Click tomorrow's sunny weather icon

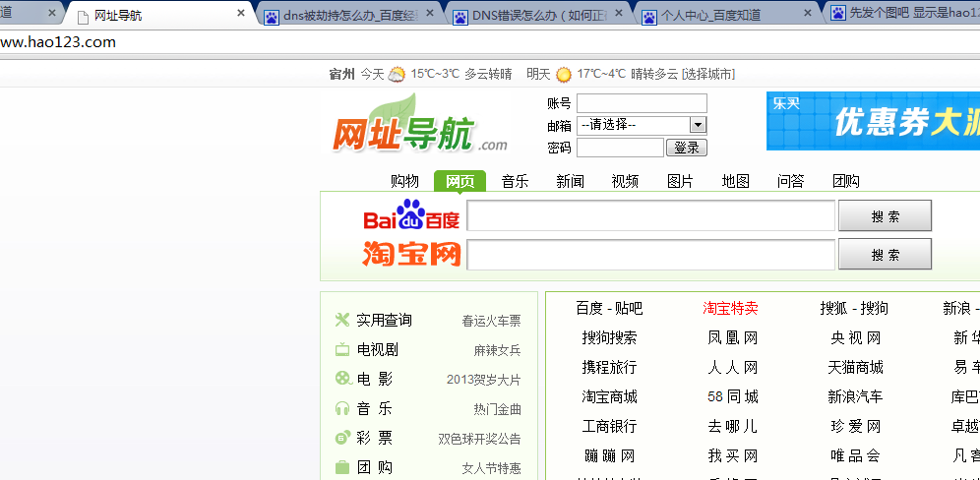(564, 75)
